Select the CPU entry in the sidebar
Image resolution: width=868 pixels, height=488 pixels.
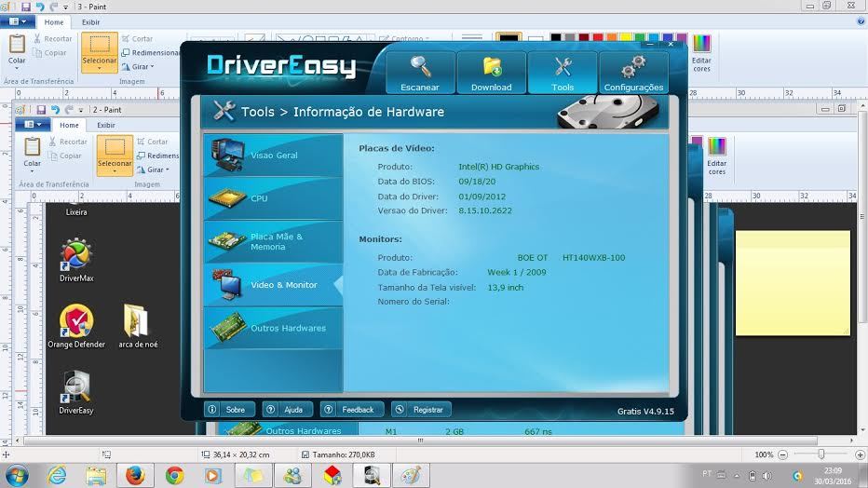(x=273, y=198)
